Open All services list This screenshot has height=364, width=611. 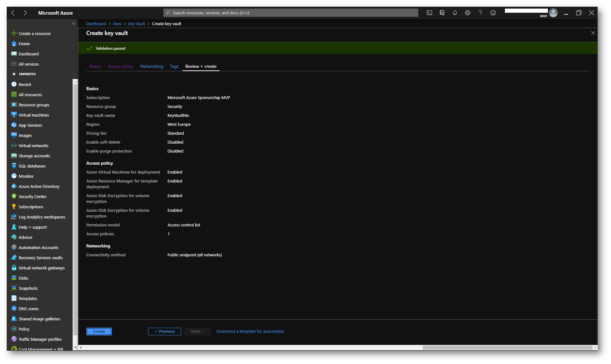point(29,64)
